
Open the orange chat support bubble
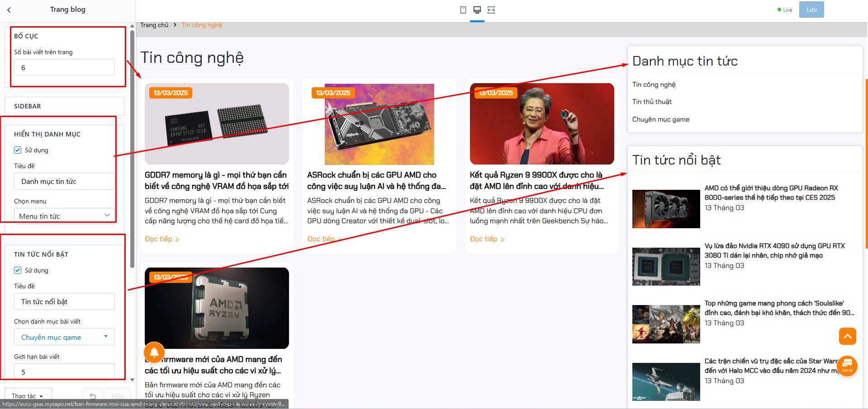[x=847, y=366]
